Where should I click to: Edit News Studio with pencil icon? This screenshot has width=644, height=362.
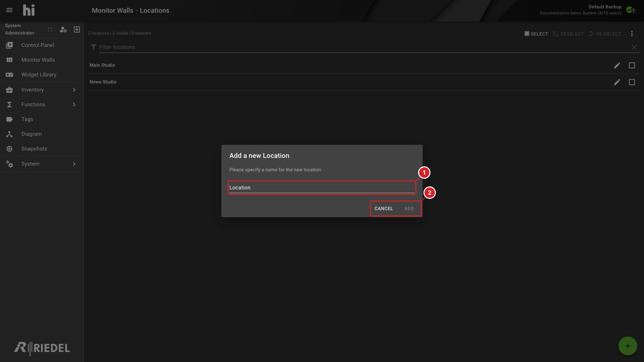coord(617,82)
